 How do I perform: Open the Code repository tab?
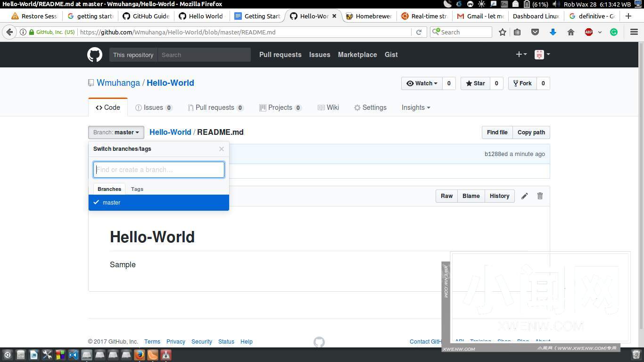108,107
